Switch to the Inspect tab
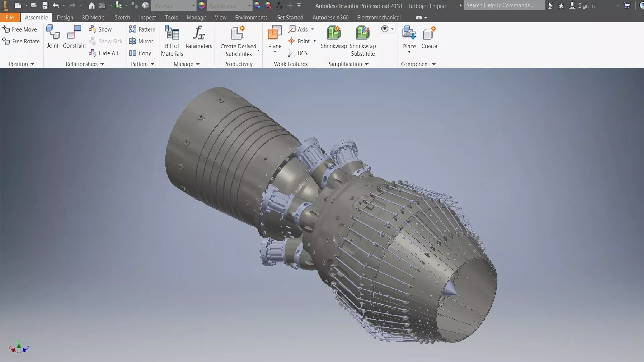Viewport: 644px width, 362px height. coord(148,17)
